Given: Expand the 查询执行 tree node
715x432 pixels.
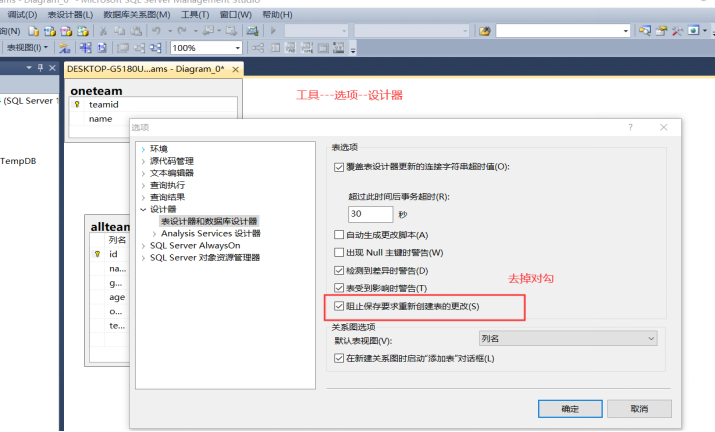Looking at the screenshot, I should (143, 185).
